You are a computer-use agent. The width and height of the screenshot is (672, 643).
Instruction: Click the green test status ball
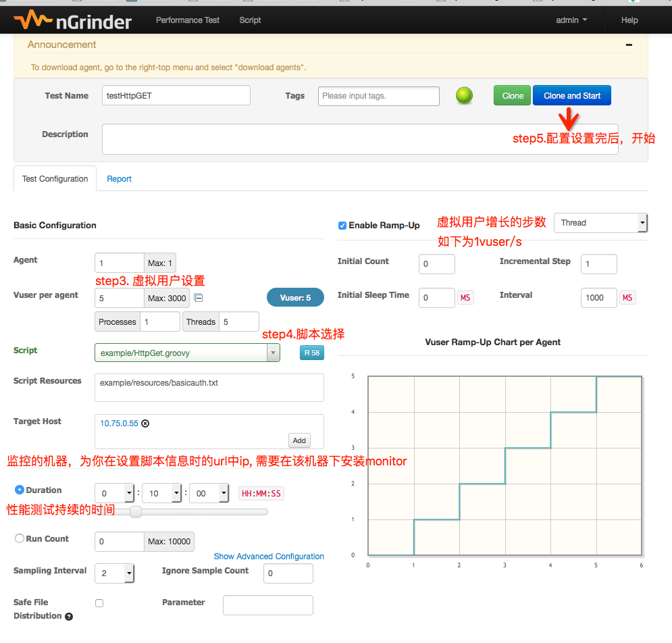pyautogui.click(x=464, y=96)
